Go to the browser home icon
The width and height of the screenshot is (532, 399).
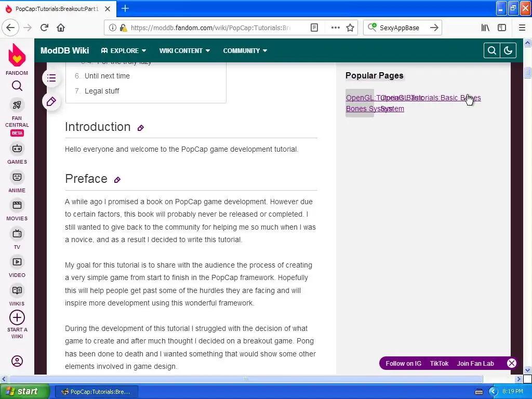coord(61,28)
